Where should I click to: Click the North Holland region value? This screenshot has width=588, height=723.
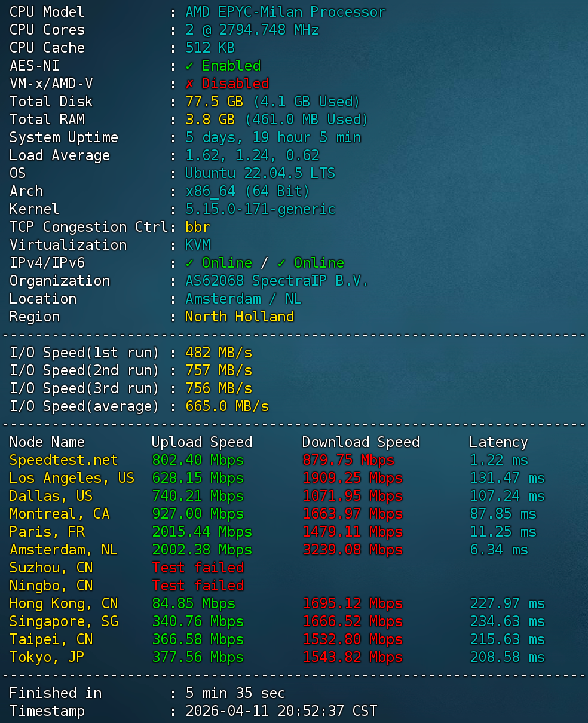240,317
